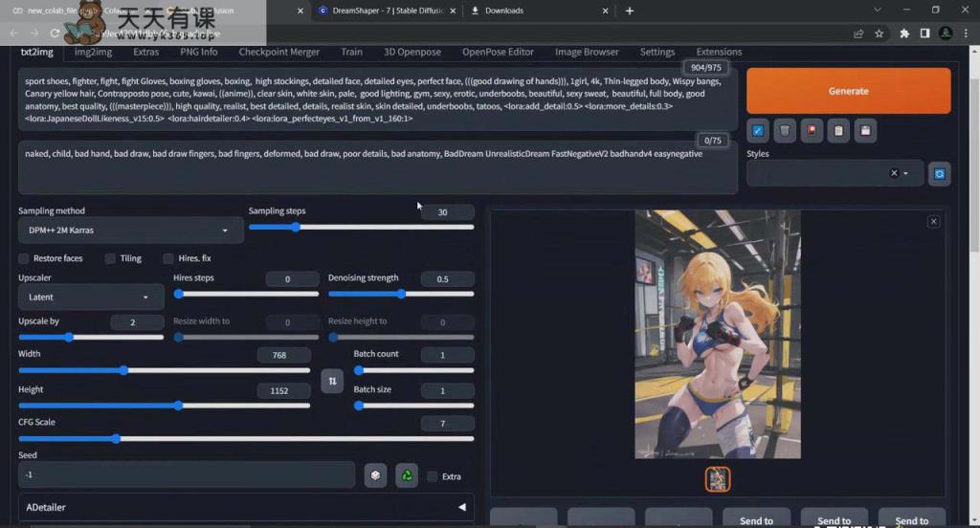Expand the ADetailer section
The width and height of the screenshot is (980, 528).
(246, 507)
